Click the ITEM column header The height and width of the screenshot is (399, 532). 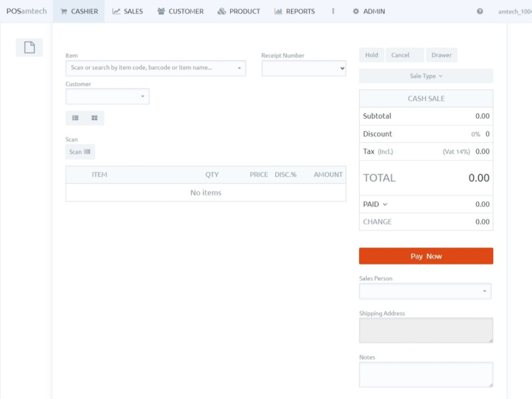99,174
